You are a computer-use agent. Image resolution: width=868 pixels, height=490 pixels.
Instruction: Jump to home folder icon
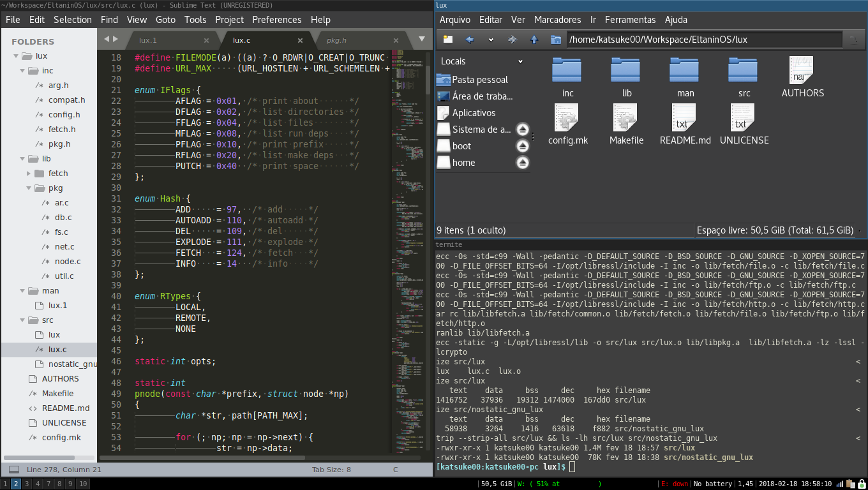(x=556, y=40)
